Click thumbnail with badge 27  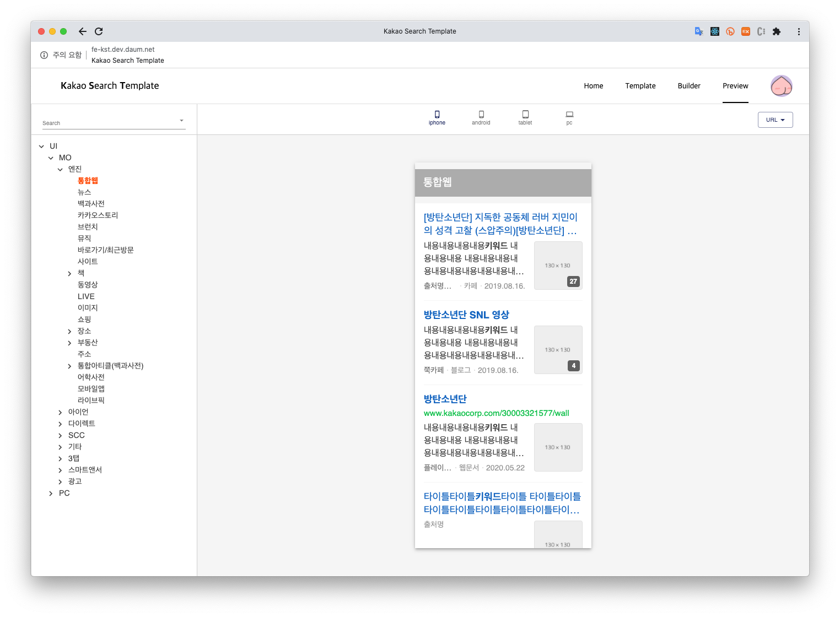click(x=558, y=266)
